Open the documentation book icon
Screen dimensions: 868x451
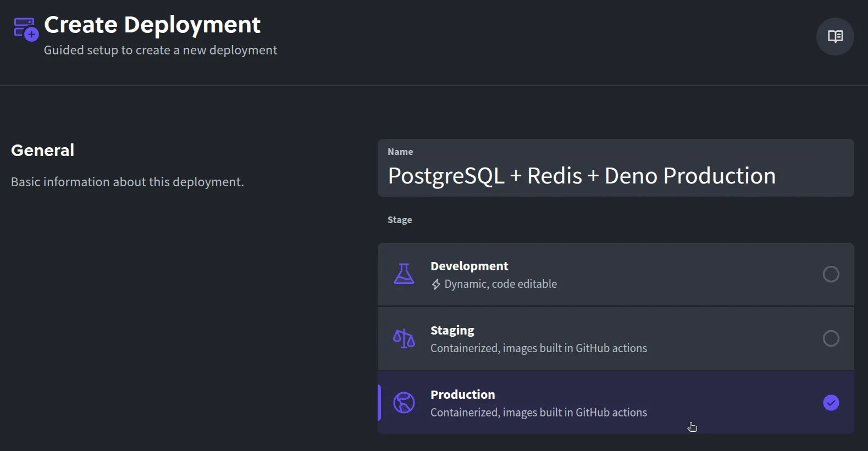point(835,37)
